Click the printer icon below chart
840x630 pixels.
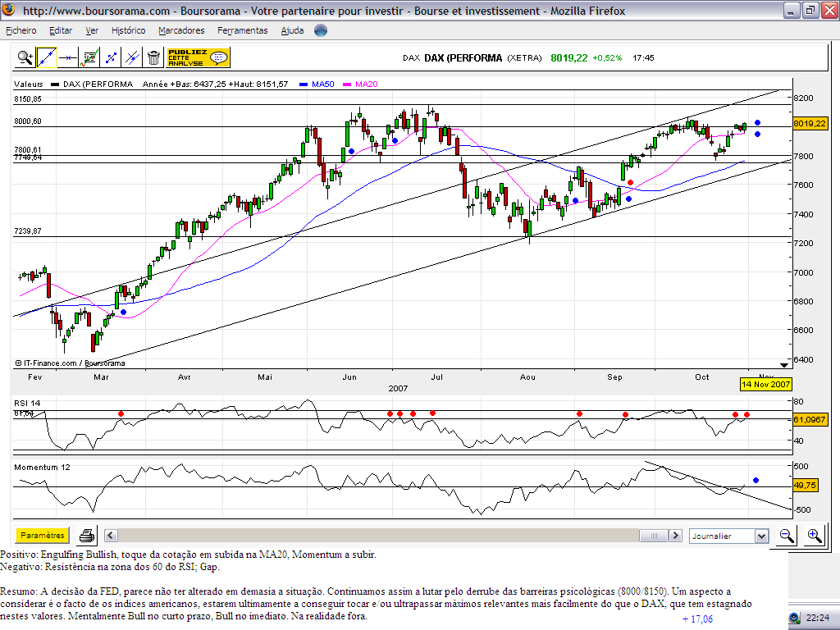pos(87,535)
